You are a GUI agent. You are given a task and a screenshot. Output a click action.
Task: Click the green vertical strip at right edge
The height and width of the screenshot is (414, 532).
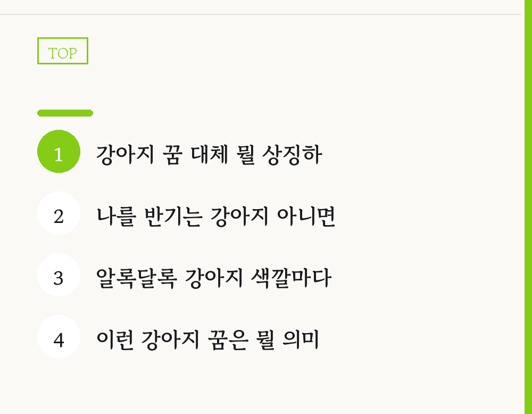coord(528,207)
